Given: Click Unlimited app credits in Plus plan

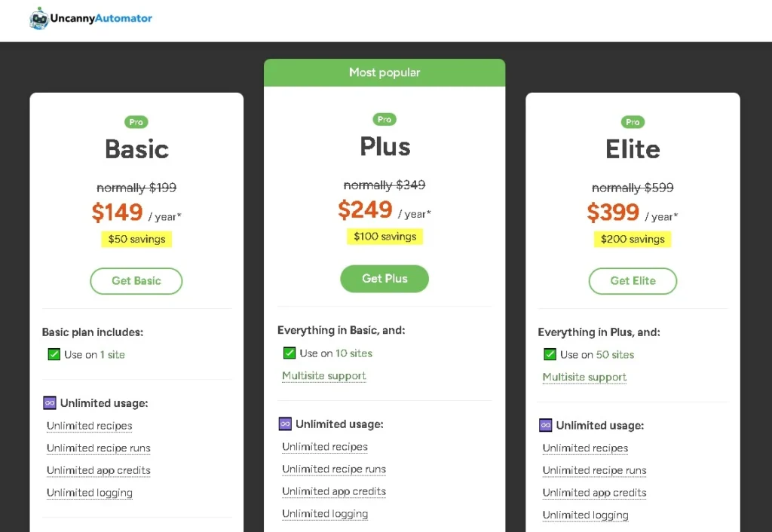Looking at the screenshot, I should pos(334,491).
